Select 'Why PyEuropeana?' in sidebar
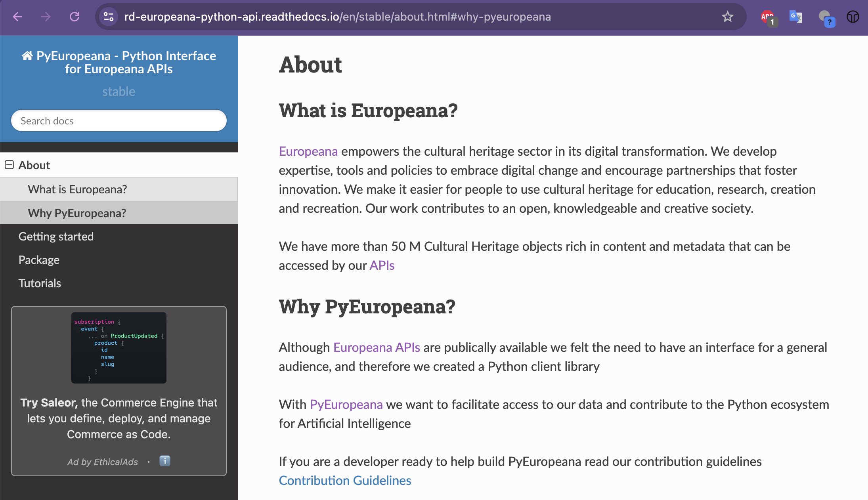 tap(77, 213)
